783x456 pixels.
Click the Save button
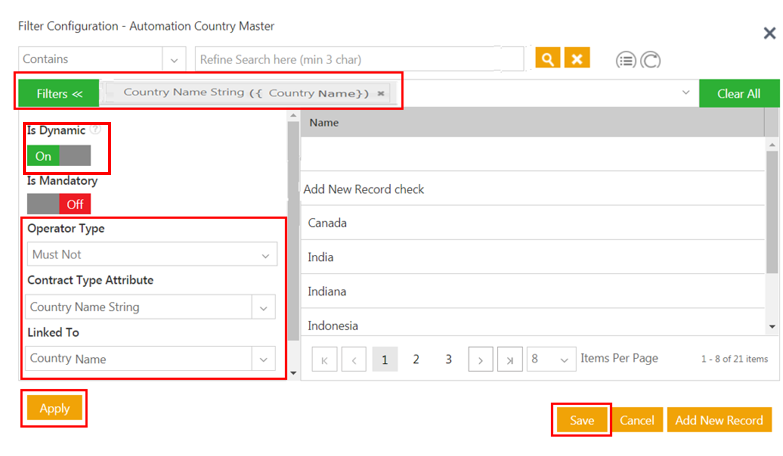pyautogui.click(x=582, y=420)
